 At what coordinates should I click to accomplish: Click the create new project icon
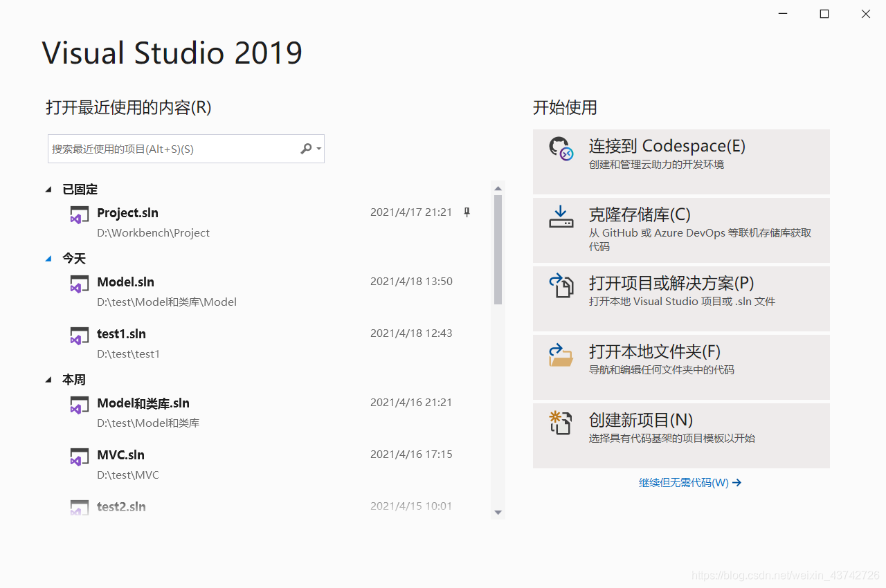coord(561,423)
